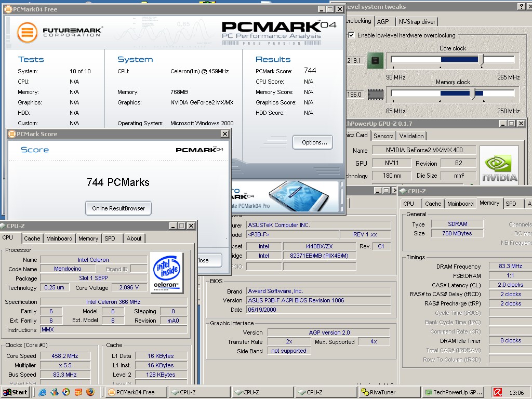Click the DRAM Frequency value 83.3 MHz
532x399 pixels.
[x=510, y=266]
